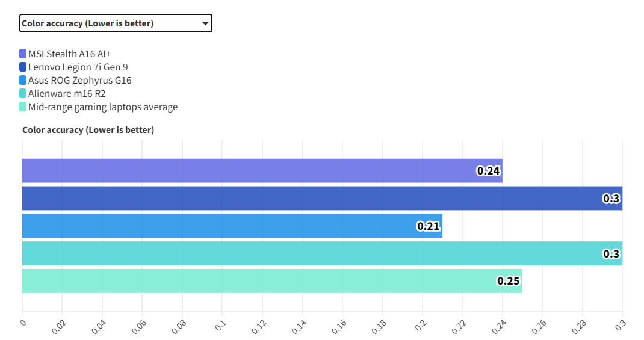This screenshot has height=340, width=644.
Task: Hide the Alienware m16 R2 series label
Action: point(67,93)
